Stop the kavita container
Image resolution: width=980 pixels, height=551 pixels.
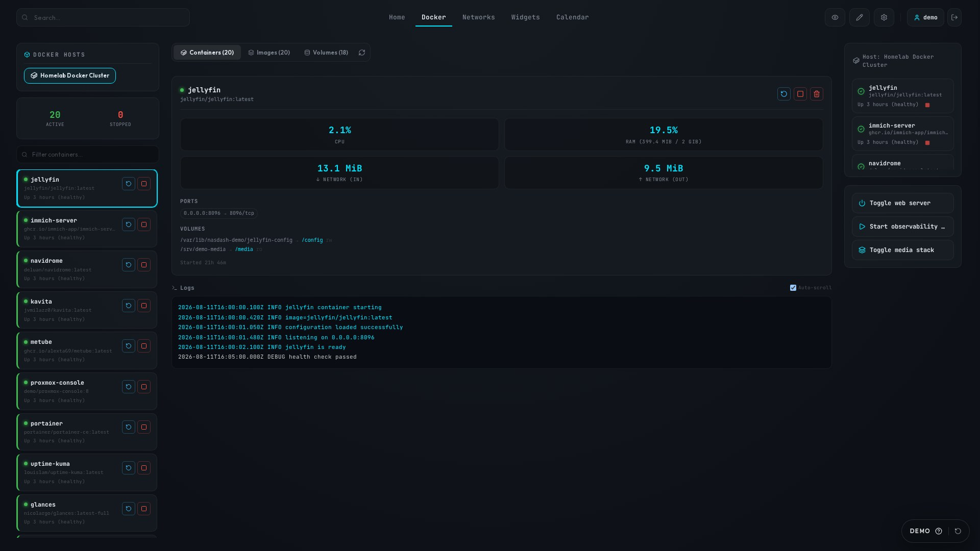144,306
